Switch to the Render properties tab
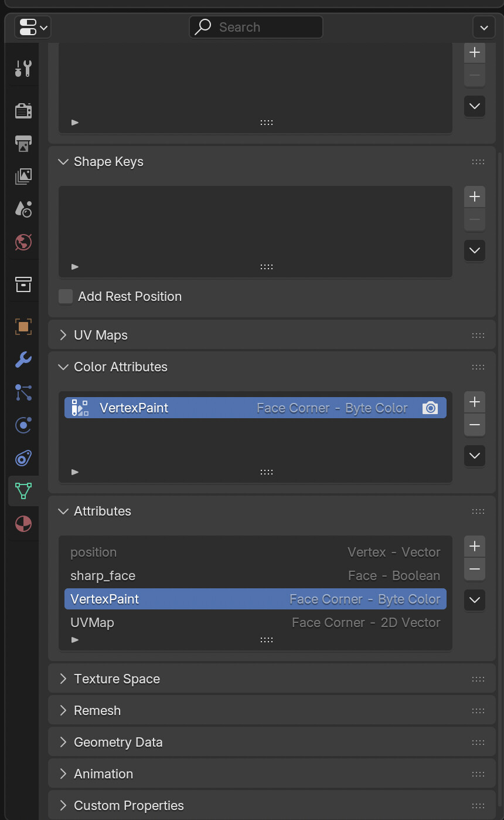This screenshot has height=820, width=504. (23, 110)
